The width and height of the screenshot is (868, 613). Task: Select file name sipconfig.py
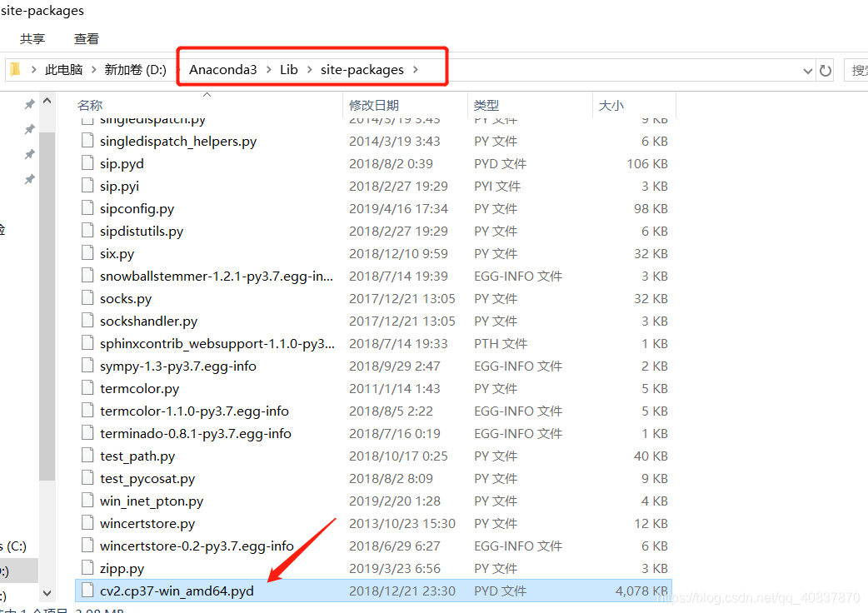[x=137, y=209]
